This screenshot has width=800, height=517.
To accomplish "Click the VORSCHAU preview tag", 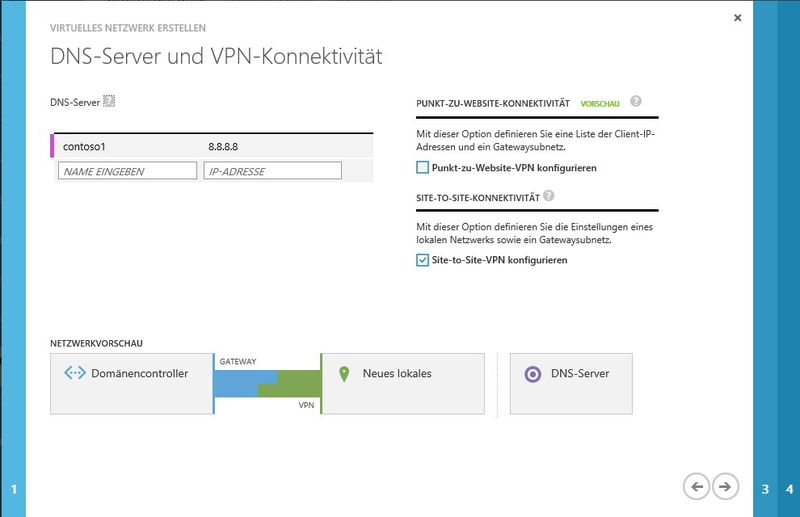I will 600,104.
